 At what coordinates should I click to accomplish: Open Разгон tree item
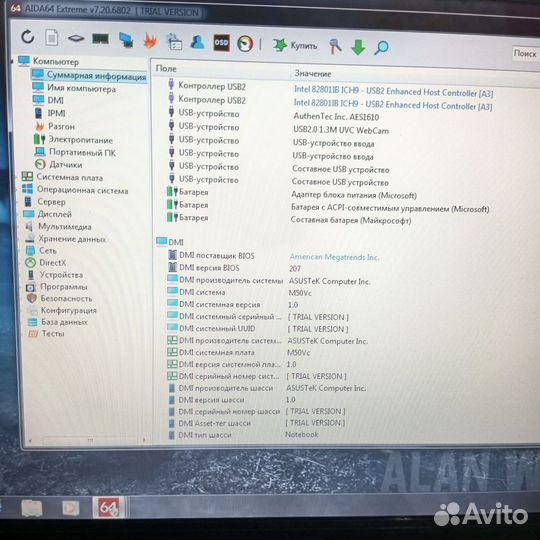pyautogui.click(x=54, y=126)
